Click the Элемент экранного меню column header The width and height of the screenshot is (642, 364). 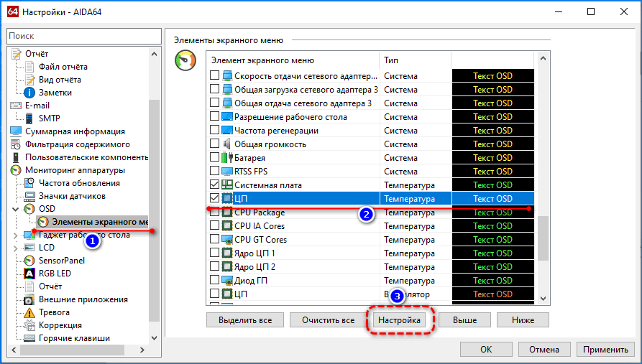tap(293, 60)
